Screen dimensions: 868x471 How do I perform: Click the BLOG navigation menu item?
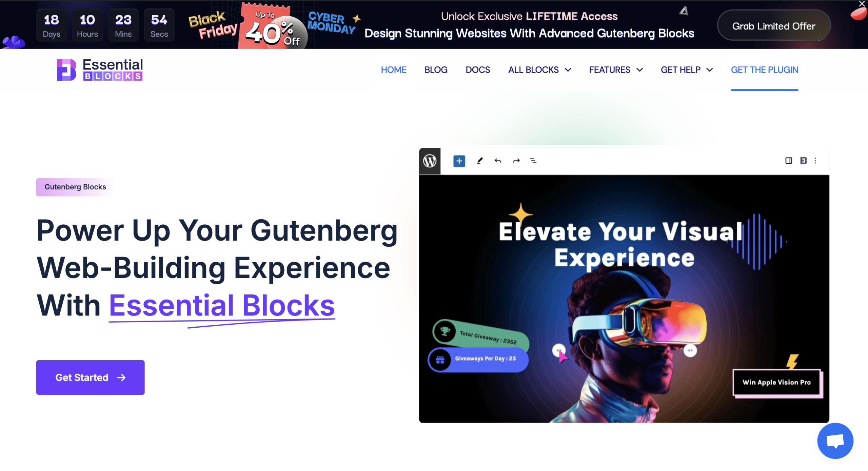pos(436,69)
